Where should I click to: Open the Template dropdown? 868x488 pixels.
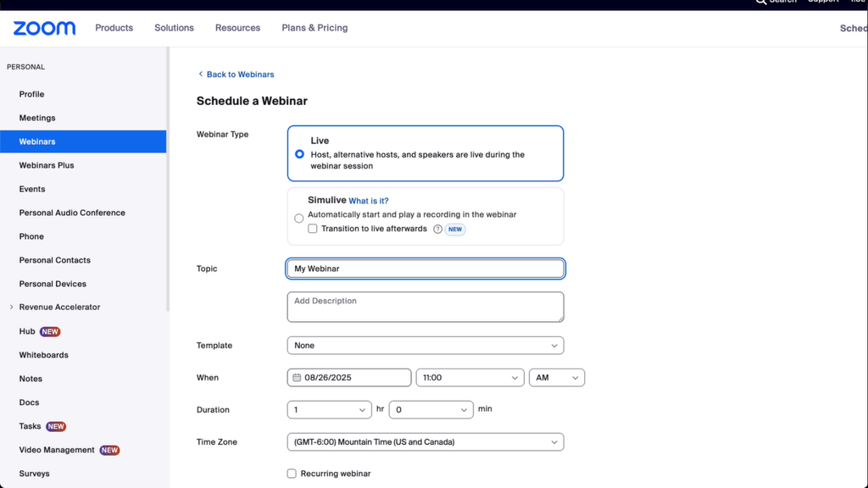tap(426, 346)
